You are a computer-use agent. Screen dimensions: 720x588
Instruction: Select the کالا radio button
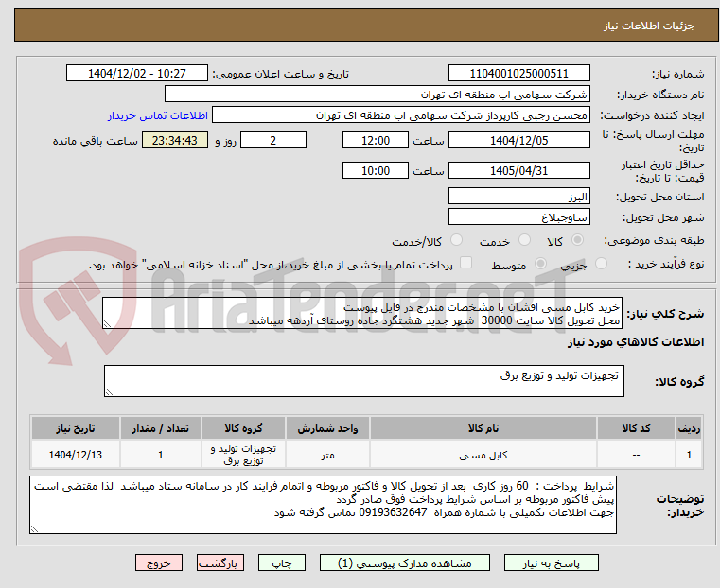(577, 240)
